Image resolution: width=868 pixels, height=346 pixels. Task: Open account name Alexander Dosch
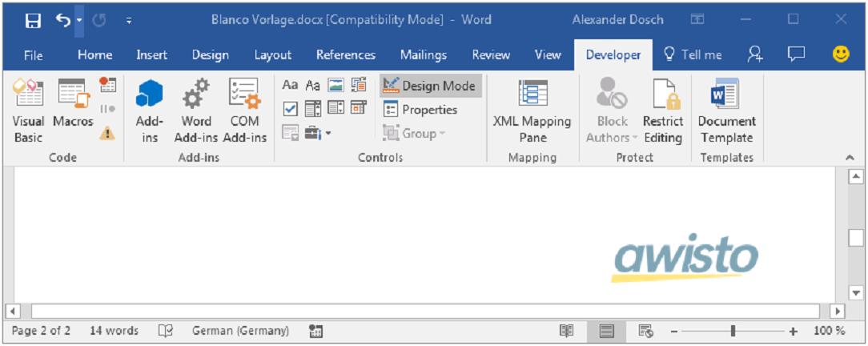[620, 21]
